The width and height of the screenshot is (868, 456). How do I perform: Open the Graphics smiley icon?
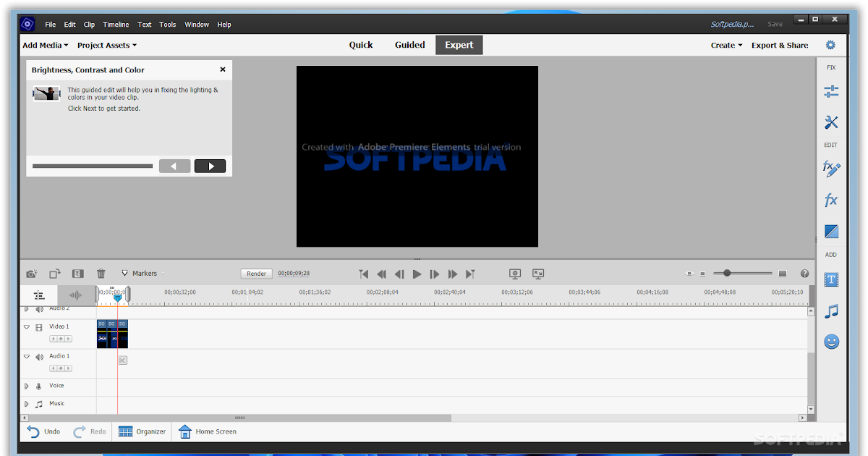(x=832, y=342)
